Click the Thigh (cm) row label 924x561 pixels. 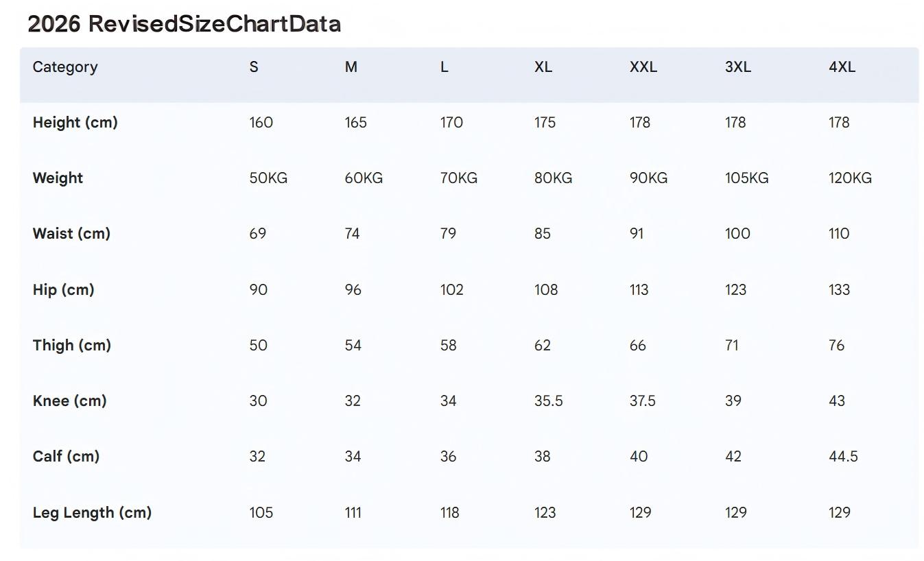click(x=71, y=345)
